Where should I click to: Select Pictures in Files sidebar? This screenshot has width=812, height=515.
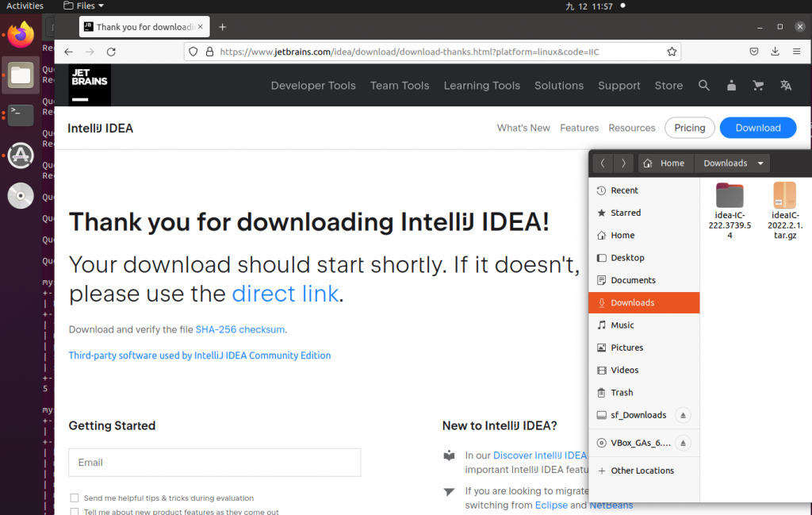644,348
